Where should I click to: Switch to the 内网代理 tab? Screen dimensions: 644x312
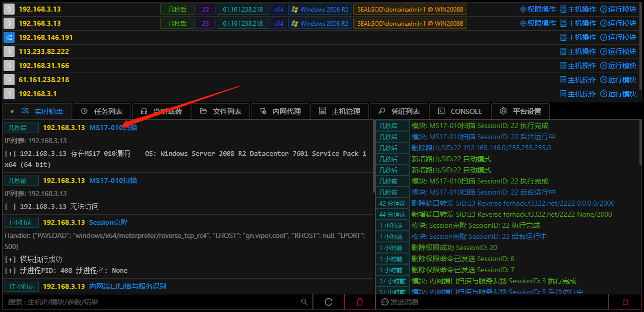tap(280, 111)
